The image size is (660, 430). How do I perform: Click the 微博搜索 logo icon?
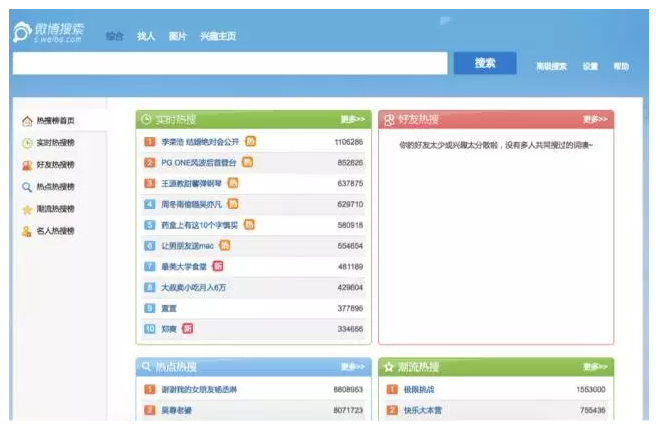click(23, 33)
